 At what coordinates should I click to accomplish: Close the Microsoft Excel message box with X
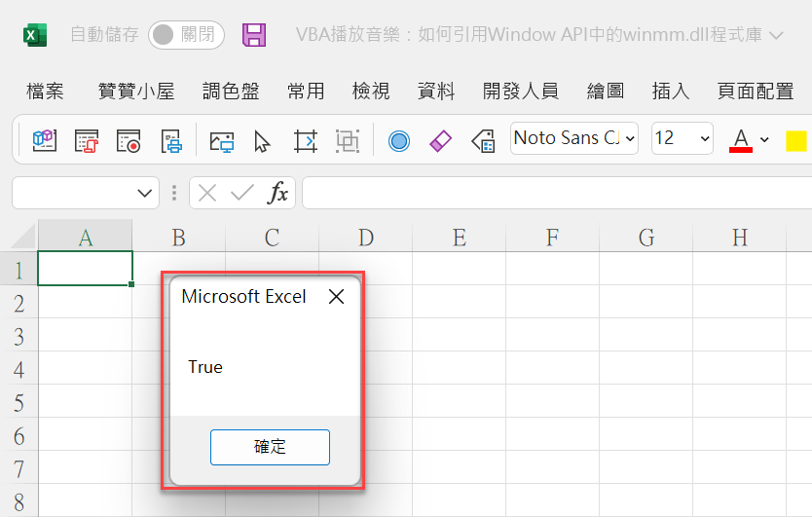(x=337, y=297)
